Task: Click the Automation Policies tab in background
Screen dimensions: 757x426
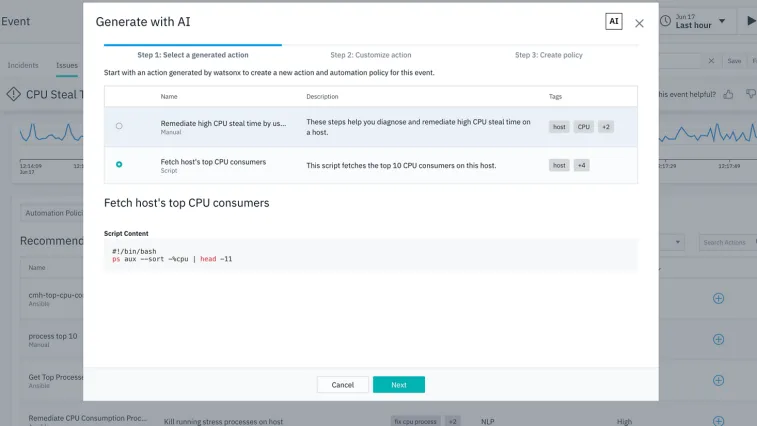Action: click(54, 213)
